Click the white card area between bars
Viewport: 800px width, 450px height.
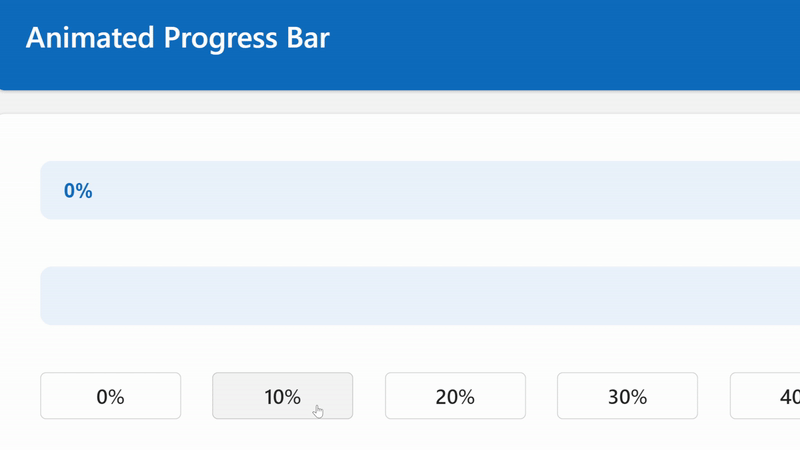(x=420, y=243)
